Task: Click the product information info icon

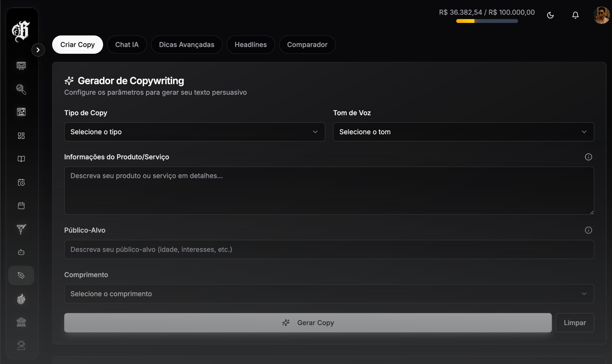Action: click(588, 157)
